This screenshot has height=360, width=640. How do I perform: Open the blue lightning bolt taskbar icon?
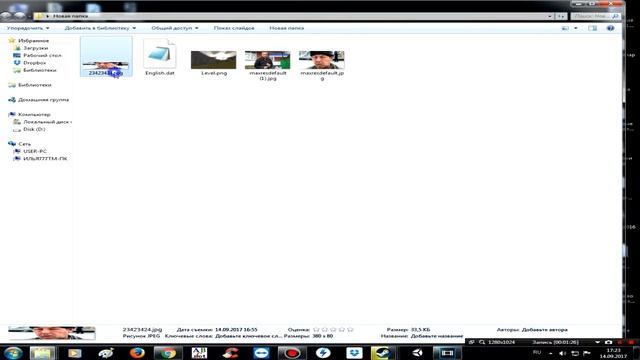pyautogui.click(x=323, y=353)
